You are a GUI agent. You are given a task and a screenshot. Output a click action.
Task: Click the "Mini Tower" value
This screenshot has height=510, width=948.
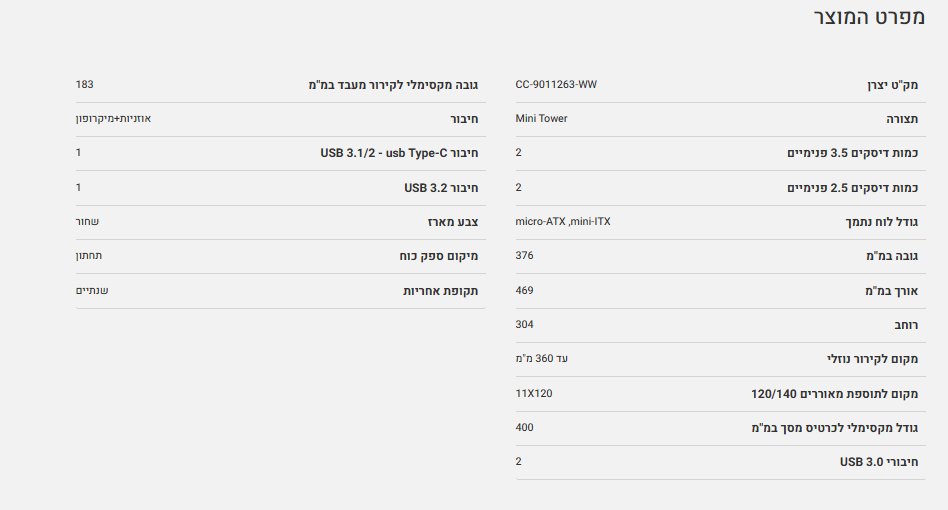[x=541, y=118]
